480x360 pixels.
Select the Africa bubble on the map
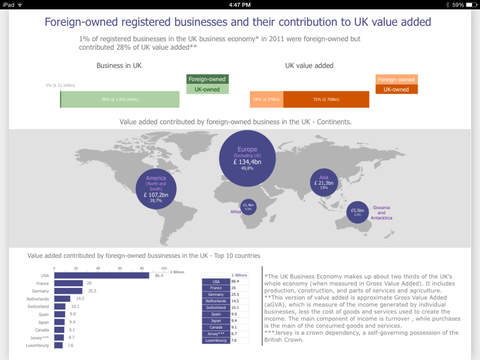click(x=248, y=207)
